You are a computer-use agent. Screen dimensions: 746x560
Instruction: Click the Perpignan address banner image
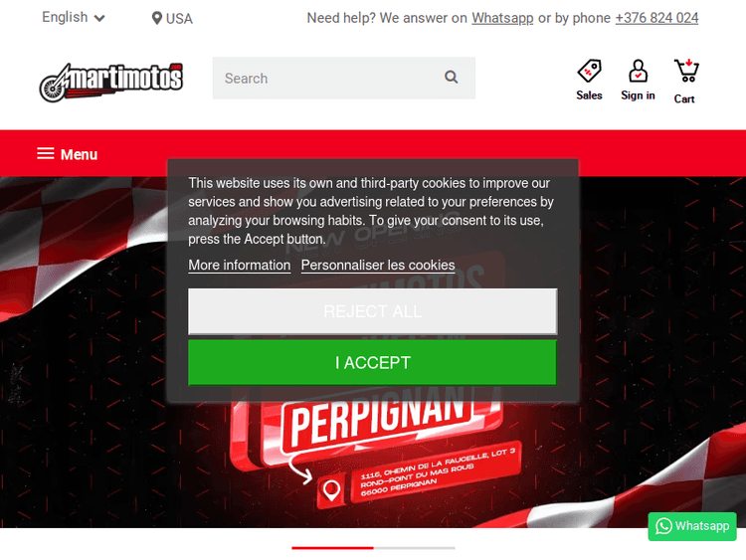[373, 352]
